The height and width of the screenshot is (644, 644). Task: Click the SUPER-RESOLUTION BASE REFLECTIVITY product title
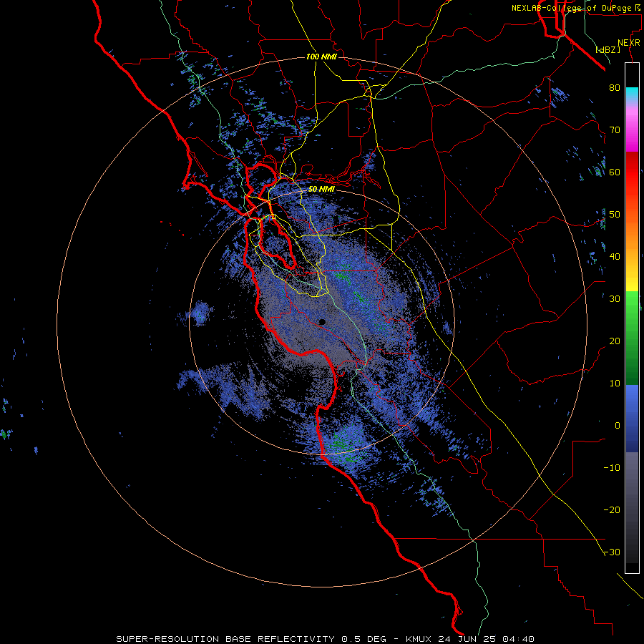pyautogui.click(x=225, y=639)
